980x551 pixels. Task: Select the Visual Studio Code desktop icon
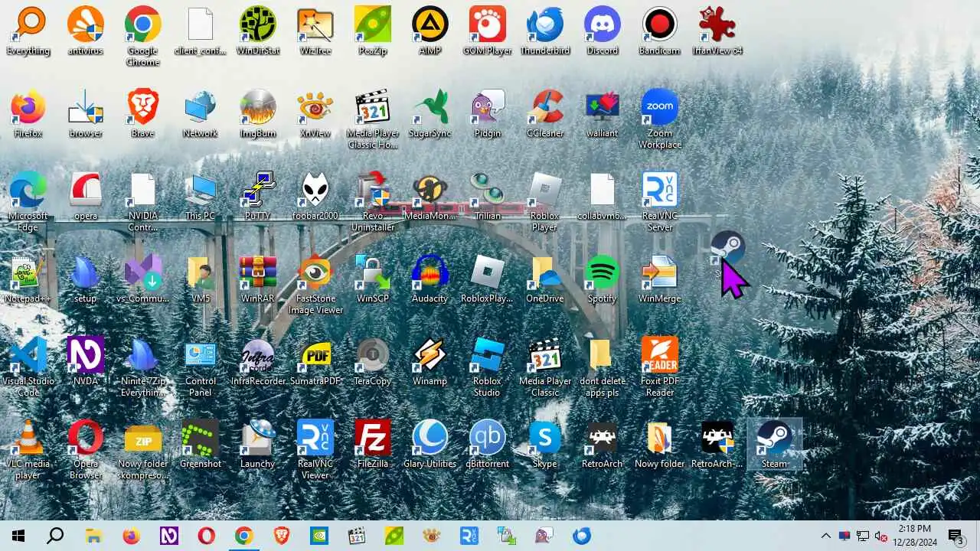[28, 367]
